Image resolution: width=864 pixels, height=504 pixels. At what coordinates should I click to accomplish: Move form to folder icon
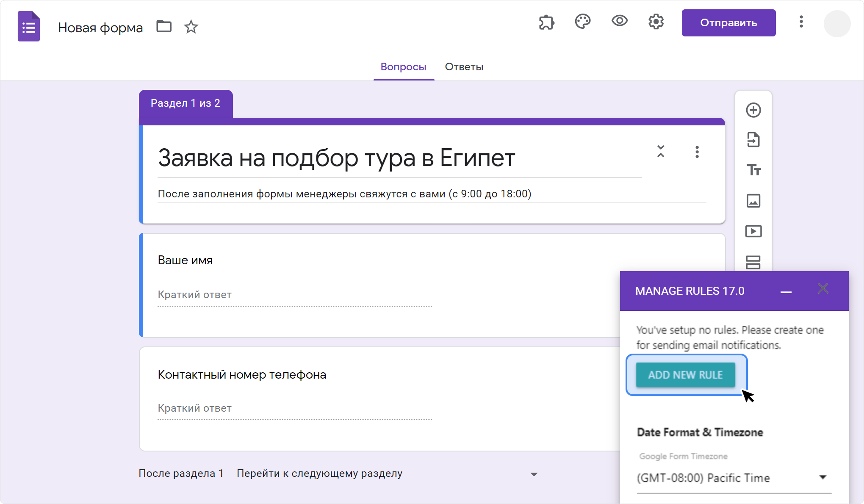pos(164,27)
